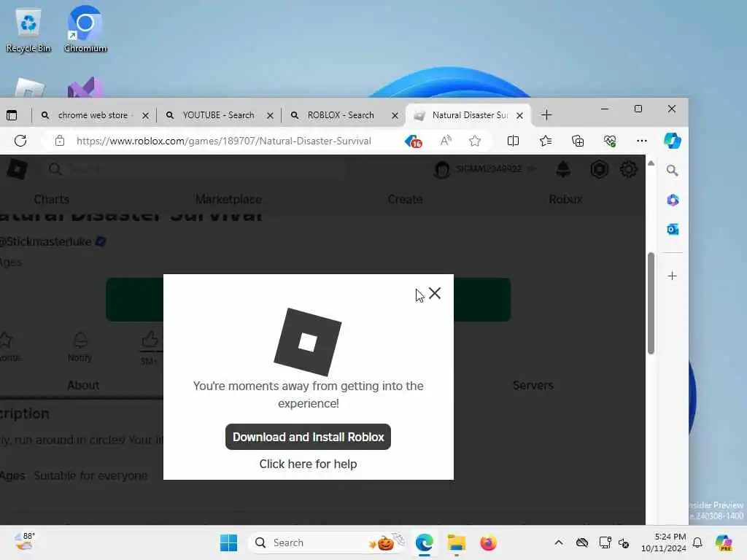The height and width of the screenshot is (560, 747).
Task: Click Roblox site search field
Action: (x=196, y=169)
